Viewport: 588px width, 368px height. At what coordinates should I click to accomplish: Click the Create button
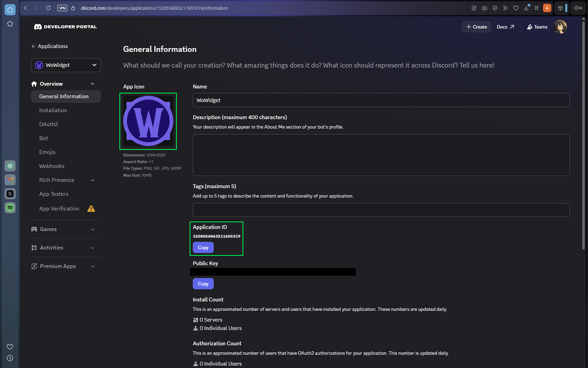pyautogui.click(x=476, y=27)
